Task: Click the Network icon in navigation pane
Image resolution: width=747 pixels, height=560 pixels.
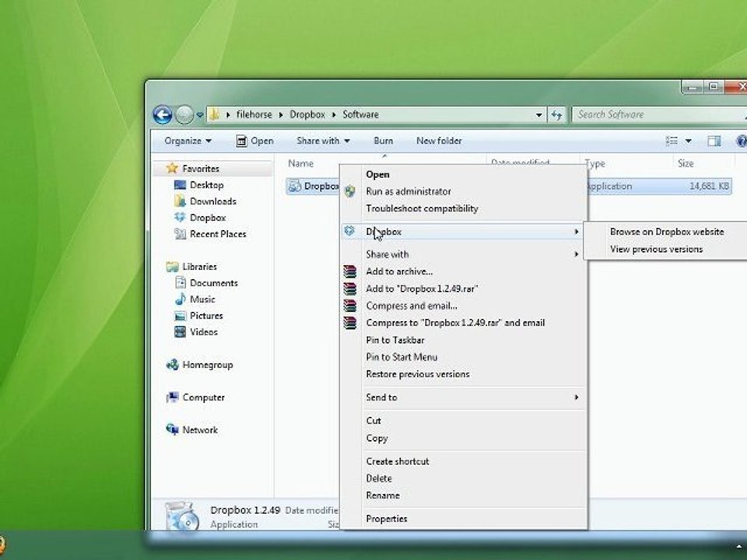Action: click(x=172, y=429)
